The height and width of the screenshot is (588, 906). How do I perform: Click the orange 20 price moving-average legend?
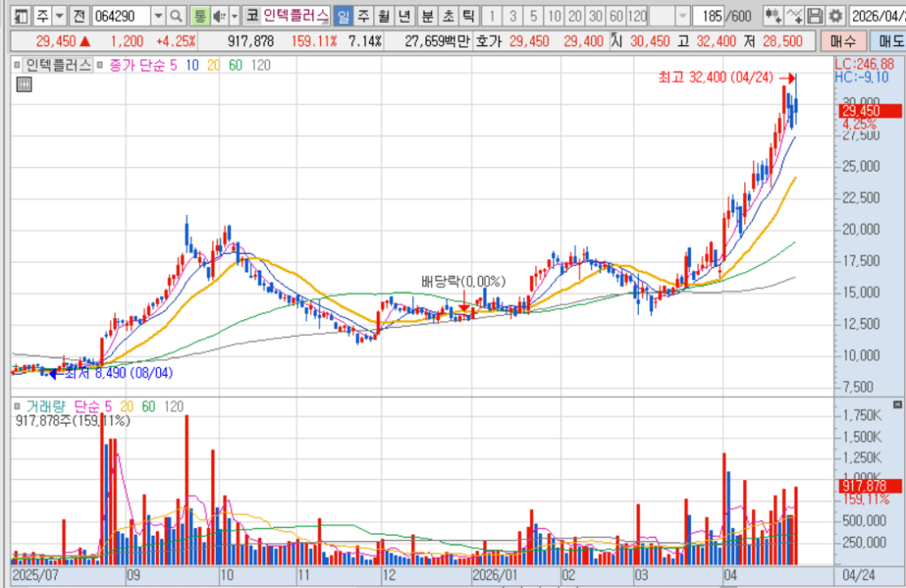(214, 65)
